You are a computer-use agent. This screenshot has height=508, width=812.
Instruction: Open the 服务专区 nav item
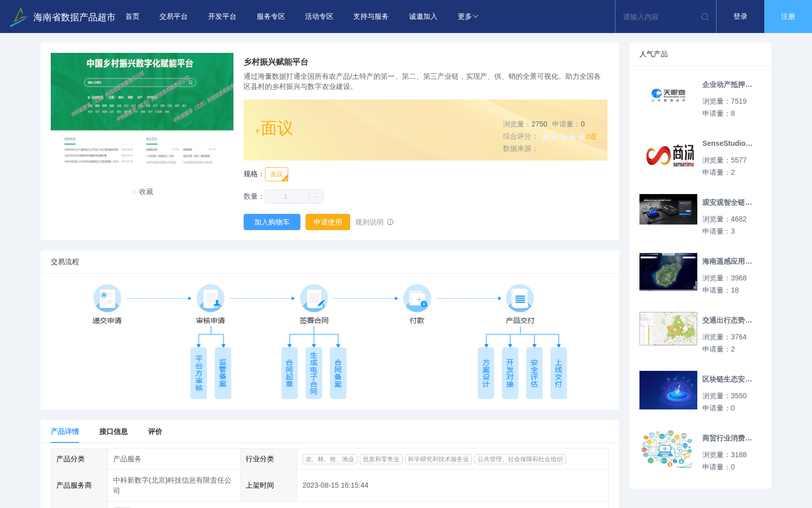click(x=271, y=17)
